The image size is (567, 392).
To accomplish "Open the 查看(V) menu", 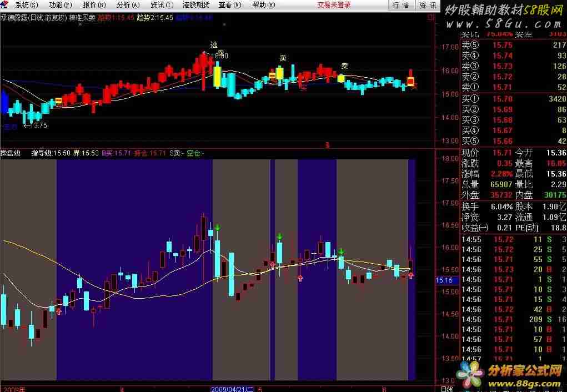I will (230, 5).
